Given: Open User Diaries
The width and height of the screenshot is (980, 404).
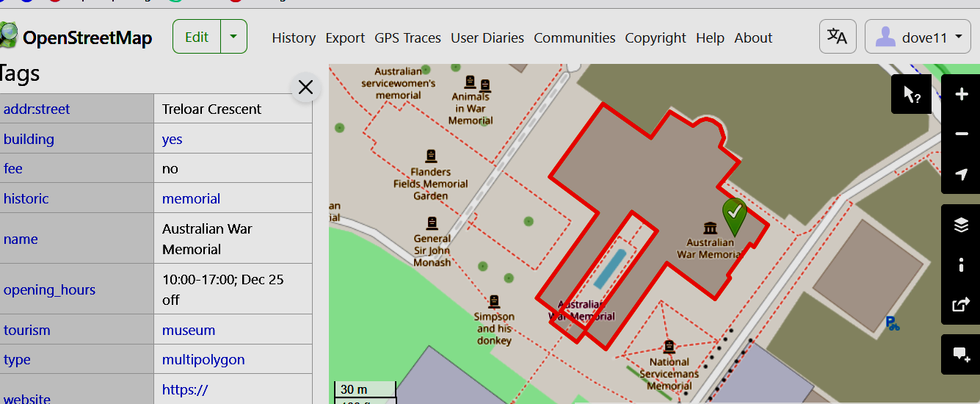Looking at the screenshot, I should pyautogui.click(x=487, y=37).
